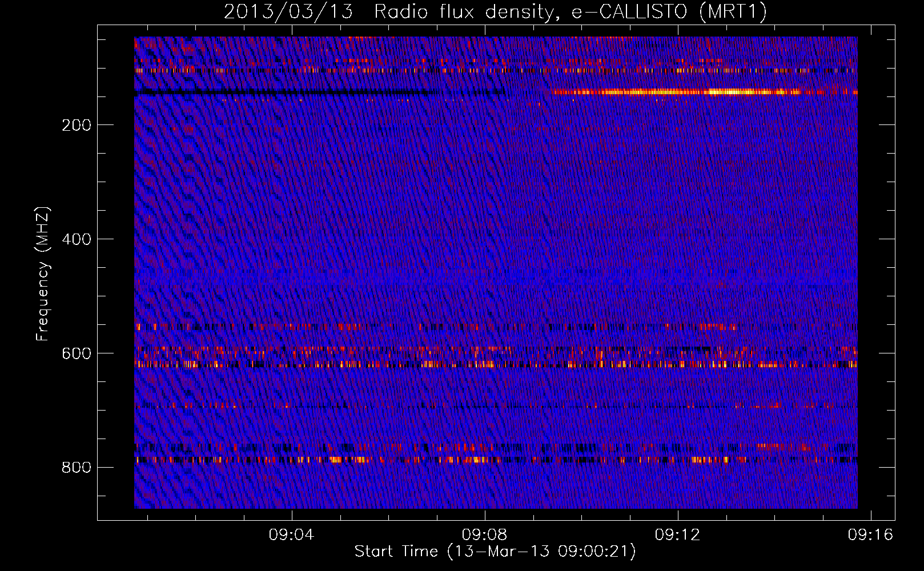Click the 09:04 time tick label
The width and height of the screenshot is (924, 571).
pos(292,535)
